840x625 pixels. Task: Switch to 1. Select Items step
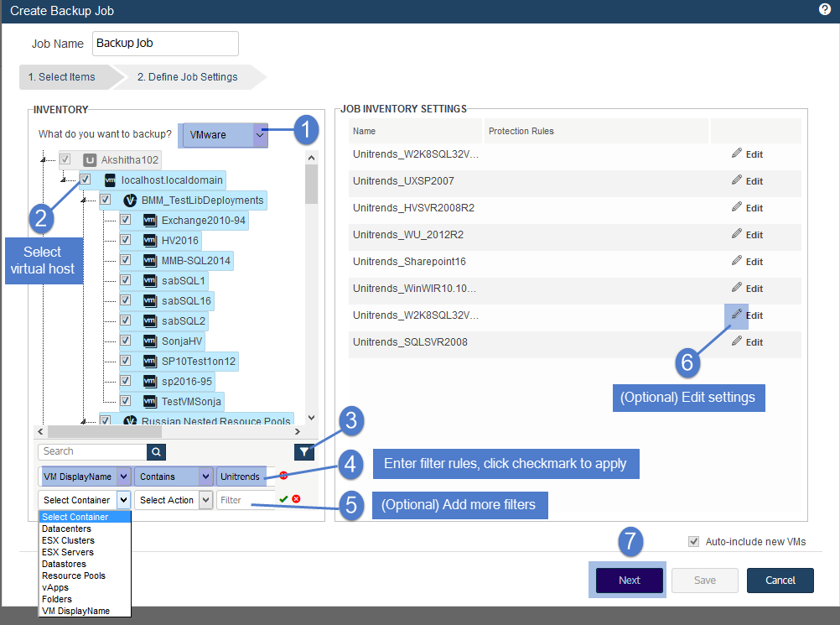62,77
